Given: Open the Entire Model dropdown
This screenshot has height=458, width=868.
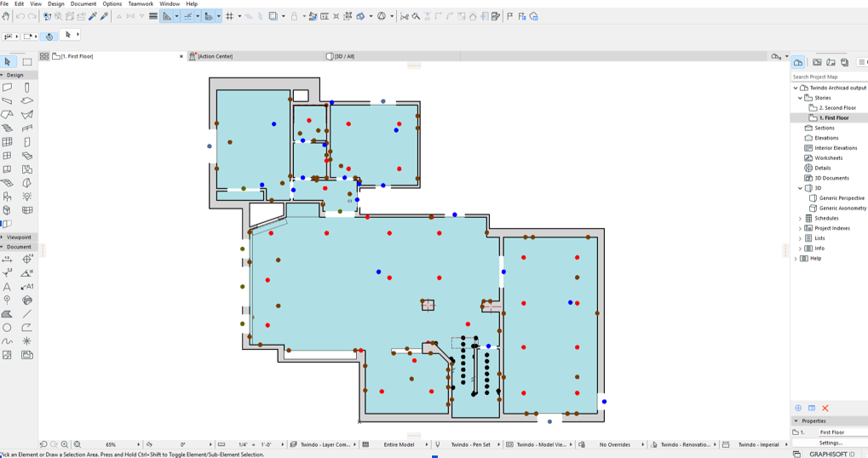Looking at the screenshot, I should click(399, 444).
